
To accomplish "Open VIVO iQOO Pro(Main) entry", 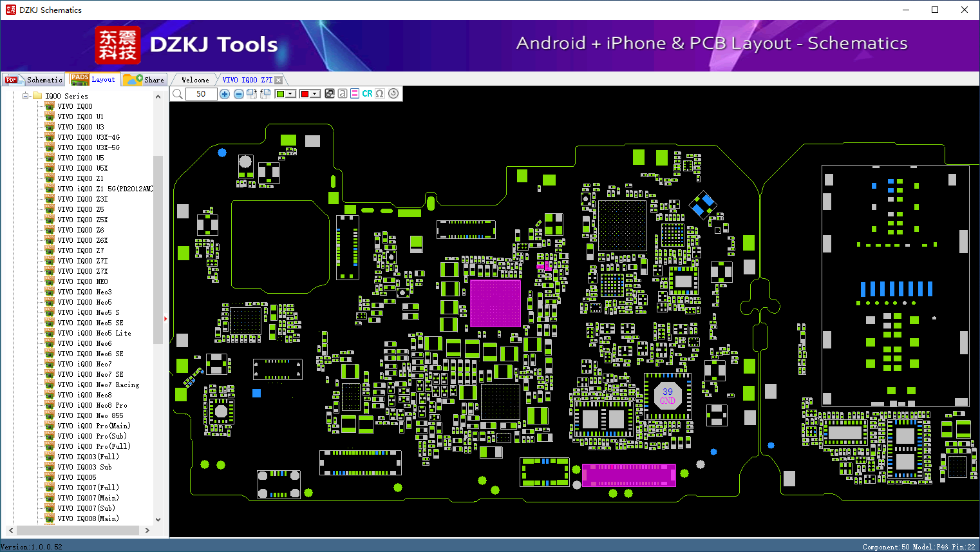I will click(x=94, y=426).
